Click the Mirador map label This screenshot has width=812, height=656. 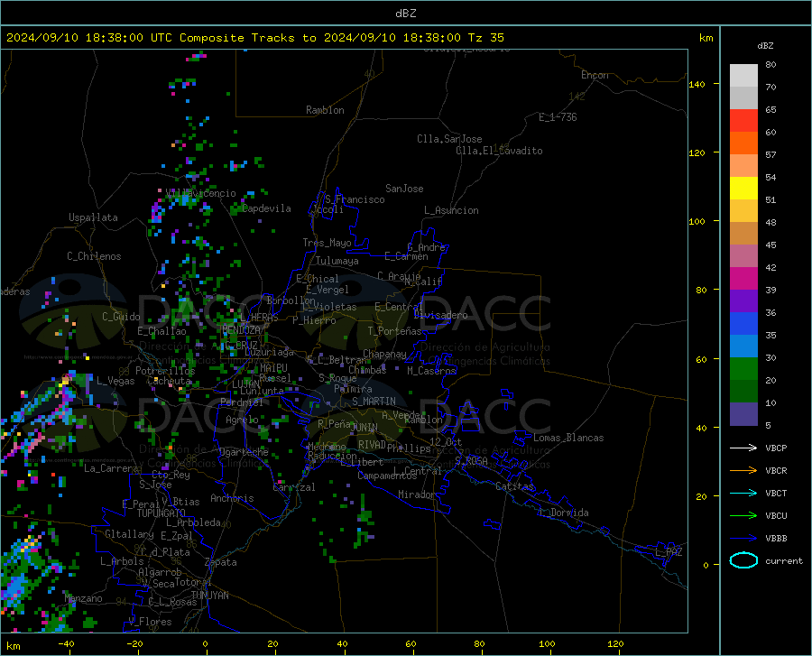click(x=416, y=494)
